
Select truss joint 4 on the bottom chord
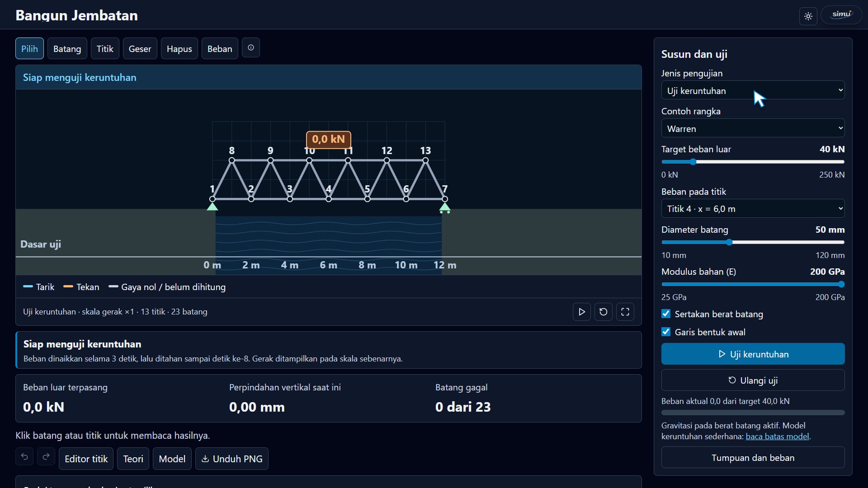point(329,199)
